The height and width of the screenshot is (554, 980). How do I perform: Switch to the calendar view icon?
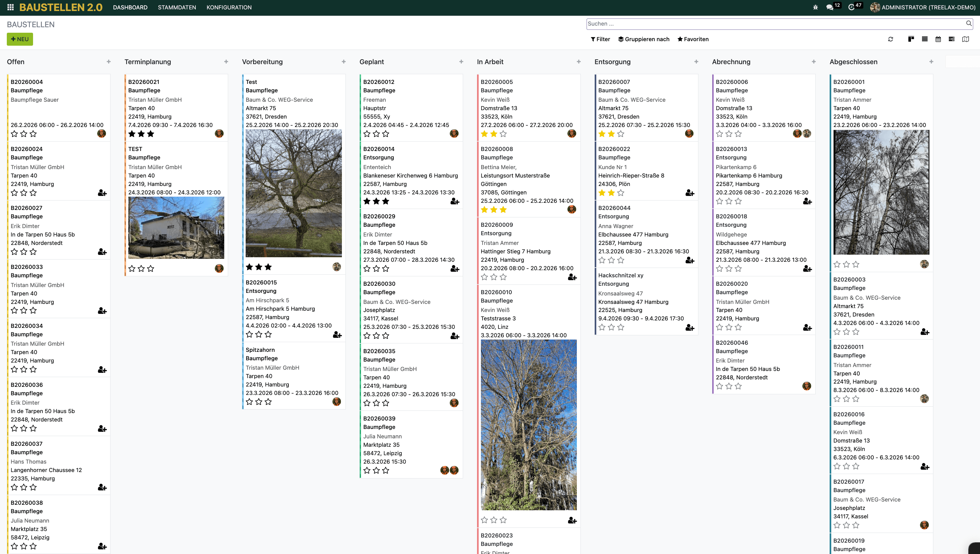[x=938, y=39]
